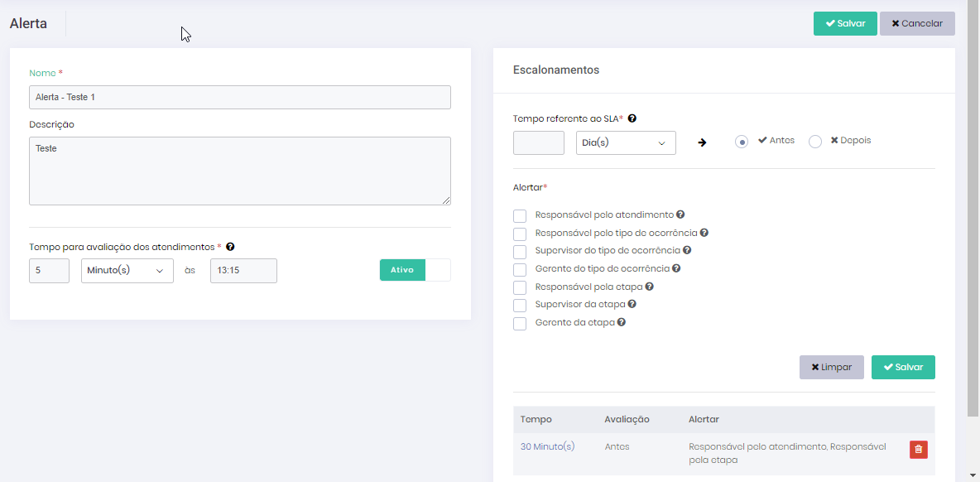Screen dimensions: 980x482
Task: Click the top Salvar button
Action: point(845,23)
